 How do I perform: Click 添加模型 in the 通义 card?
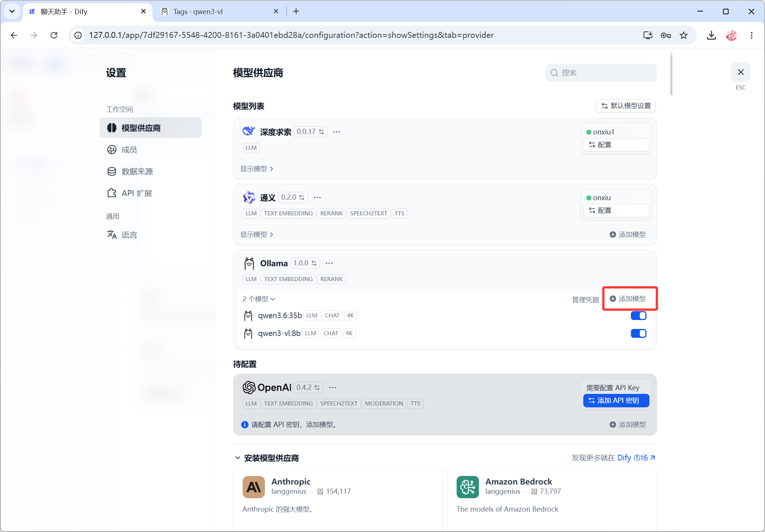click(628, 235)
